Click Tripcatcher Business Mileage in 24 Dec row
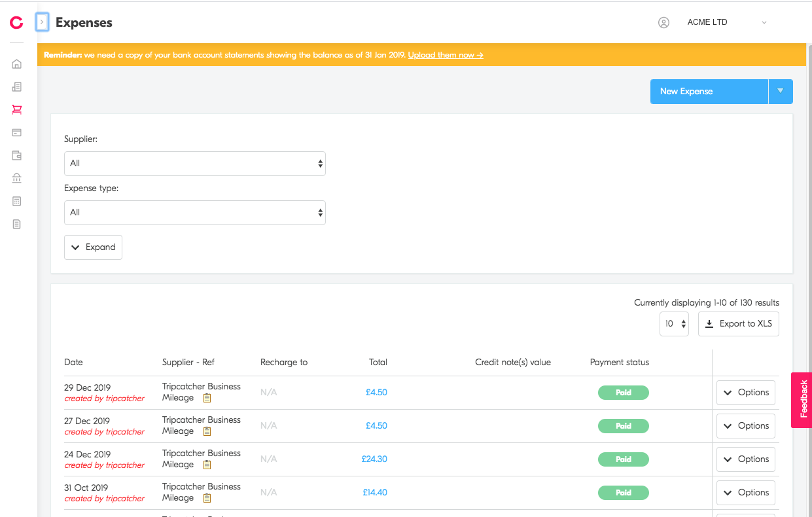The width and height of the screenshot is (812, 517). pyautogui.click(x=202, y=459)
